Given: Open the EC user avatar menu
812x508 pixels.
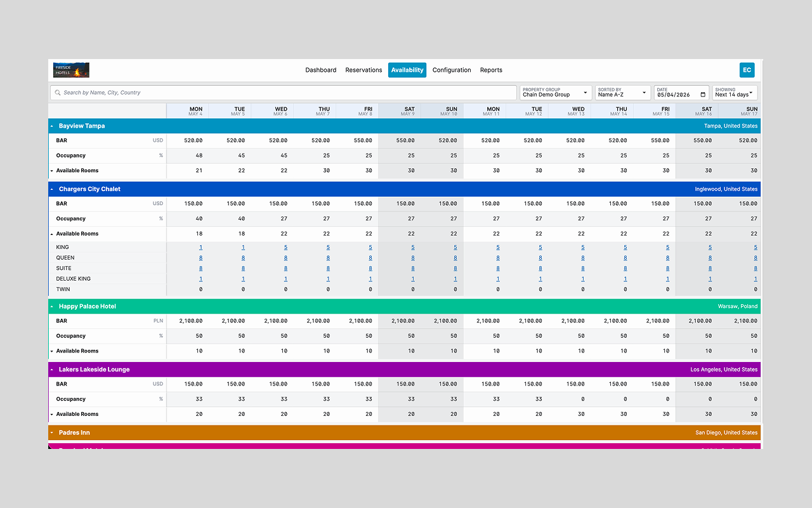Looking at the screenshot, I should coord(747,70).
